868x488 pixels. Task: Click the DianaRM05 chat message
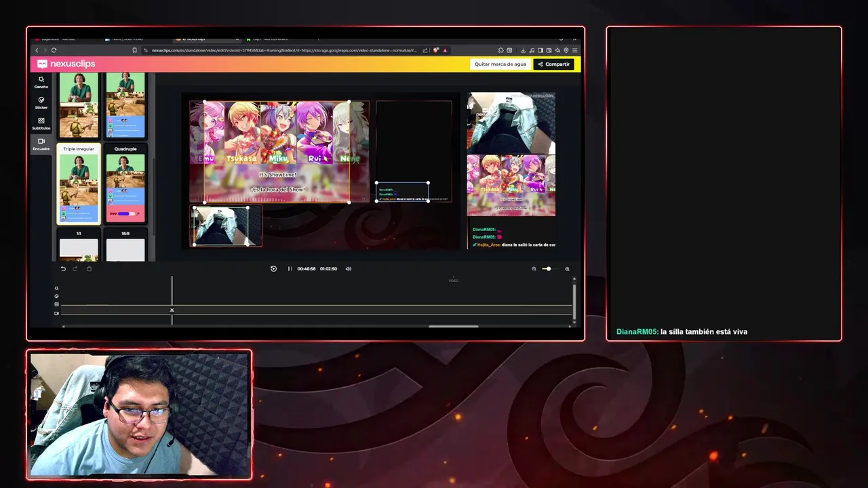pyautogui.click(x=682, y=332)
